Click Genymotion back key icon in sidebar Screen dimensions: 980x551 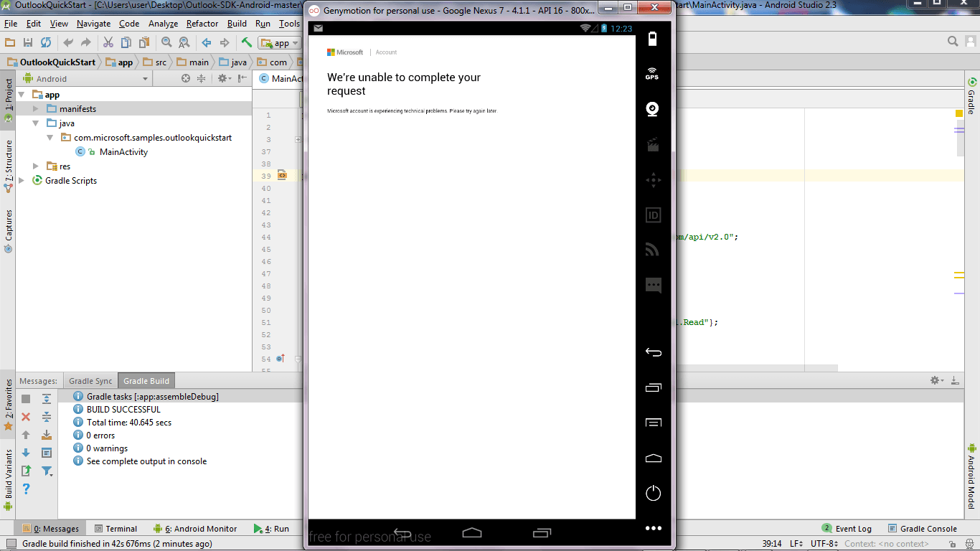653,352
